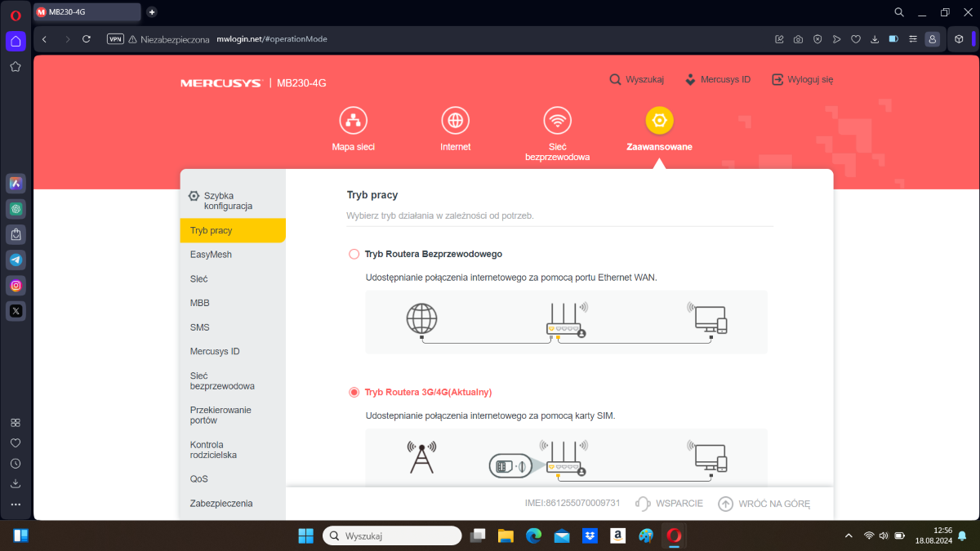Toggle the VPN badge in address bar
Image resolution: width=980 pixels, height=551 pixels.
[x=115, y=39]
